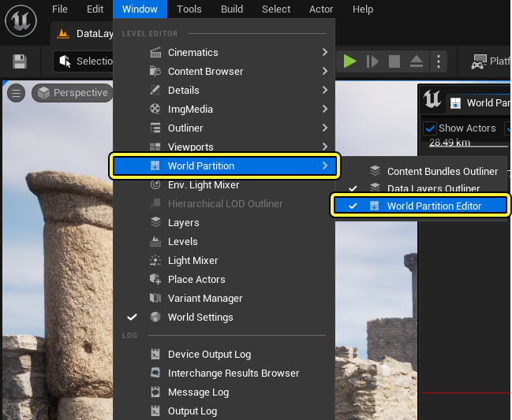This screenshot has height=420, width=512.
Task: Choose Layers from the Window menu
Action: [224, 223]
